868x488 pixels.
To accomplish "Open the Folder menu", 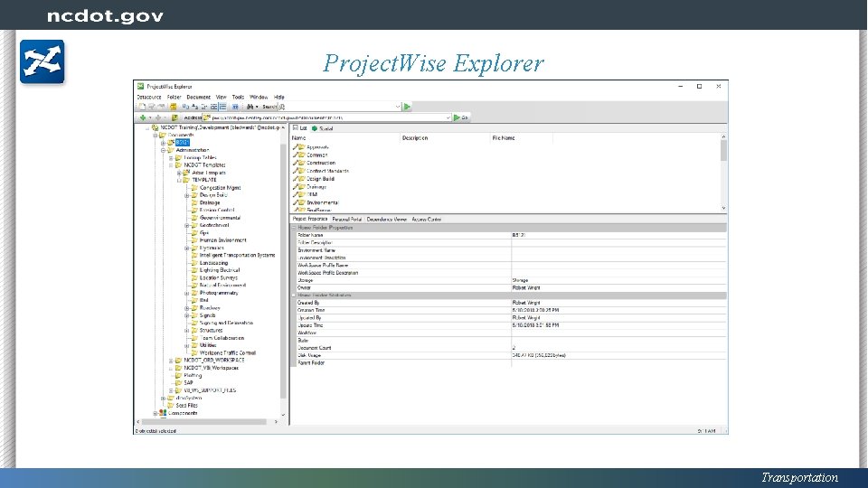I will click(175, 97).
